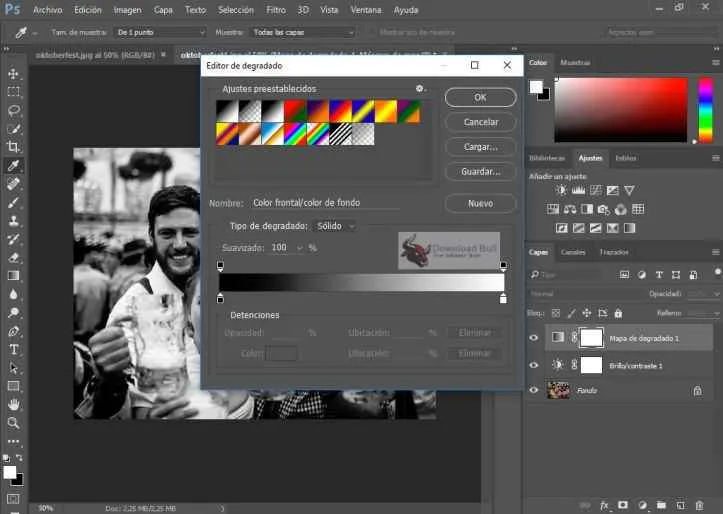
Task: Select the Quick Selection tool
Action: (x=13, y=129)
